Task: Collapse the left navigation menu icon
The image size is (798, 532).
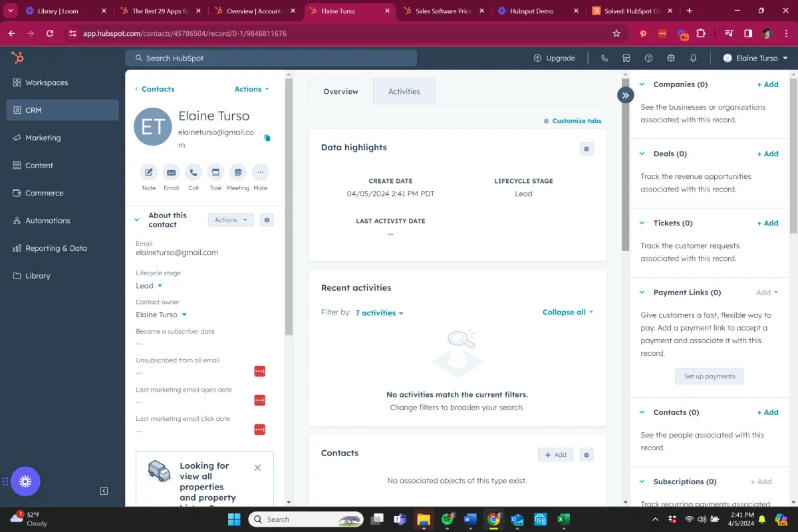Action: point(104,491)
